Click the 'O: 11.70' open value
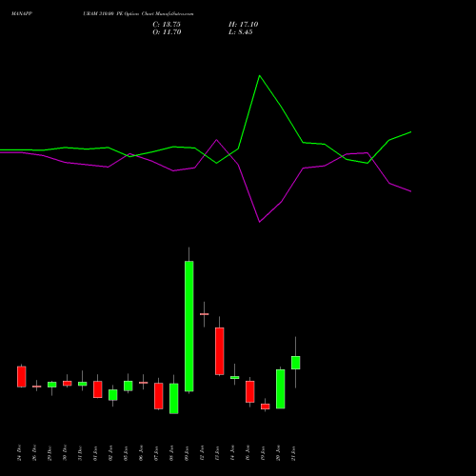Screen dimensions: 476x476 pos(167,32)
